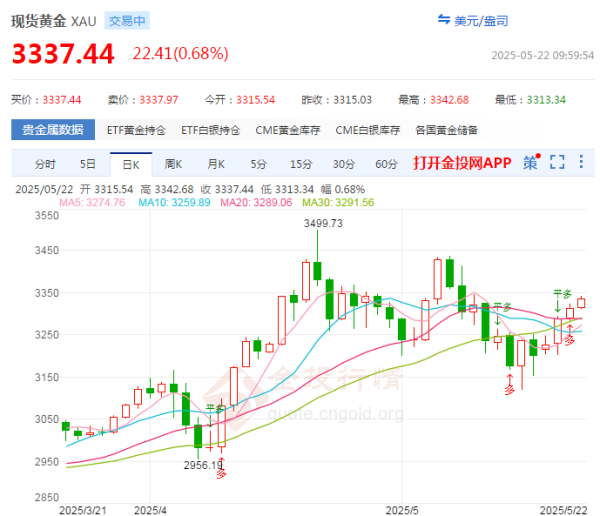This screenshot has height=516, width=600.
Task: Select the 贵金属数据 tab
Action: coord(53,130)
